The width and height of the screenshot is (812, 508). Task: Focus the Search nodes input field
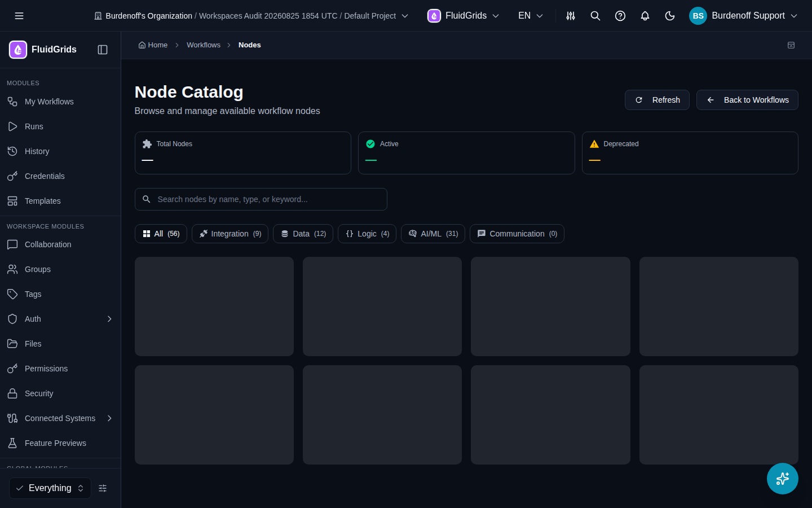pyautogui.click(x=261, y=199)
